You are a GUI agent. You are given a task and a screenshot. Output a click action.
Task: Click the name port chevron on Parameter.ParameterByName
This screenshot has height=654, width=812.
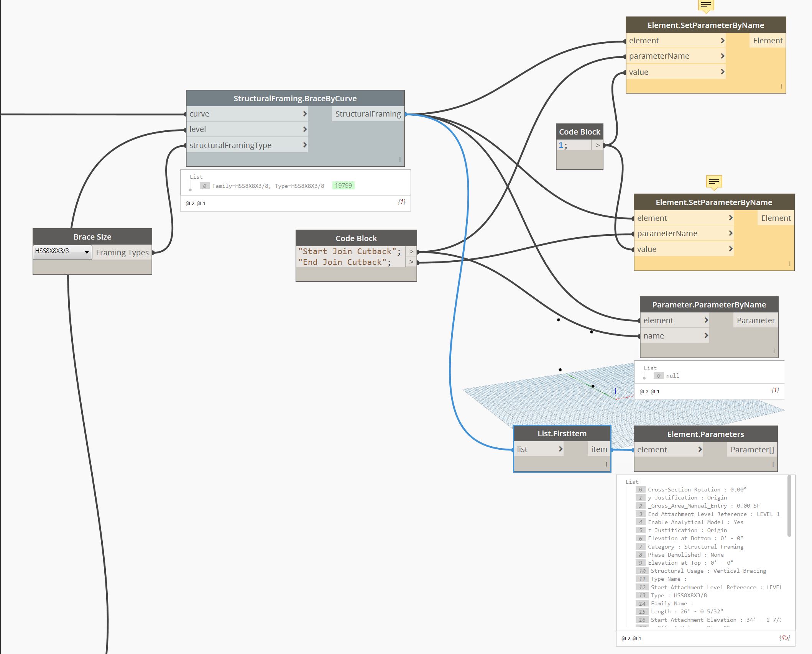coord(706,335)
